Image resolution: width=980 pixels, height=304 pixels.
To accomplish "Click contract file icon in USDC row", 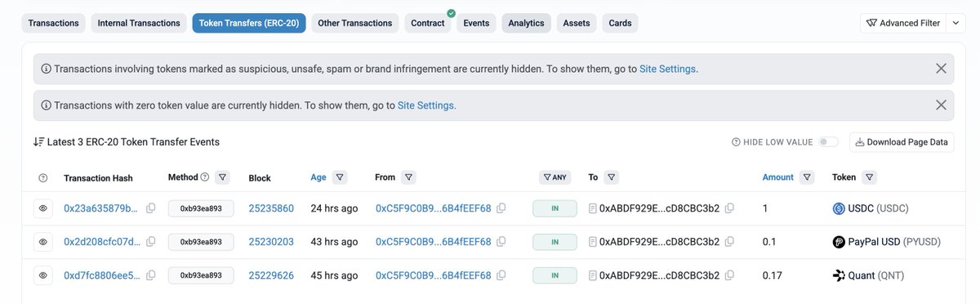I will tap(593, 208).
